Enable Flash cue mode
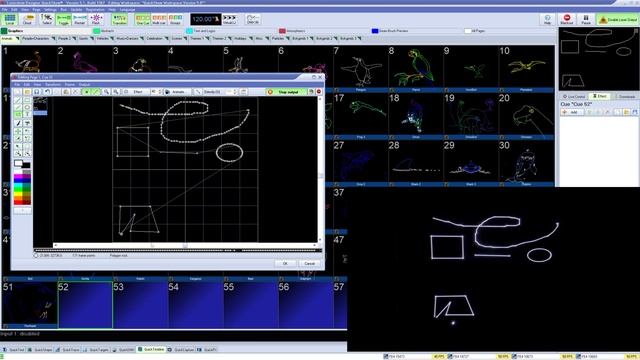Image resolution: width=640 pixels, height=360 pixels. (x=96, y=19)
